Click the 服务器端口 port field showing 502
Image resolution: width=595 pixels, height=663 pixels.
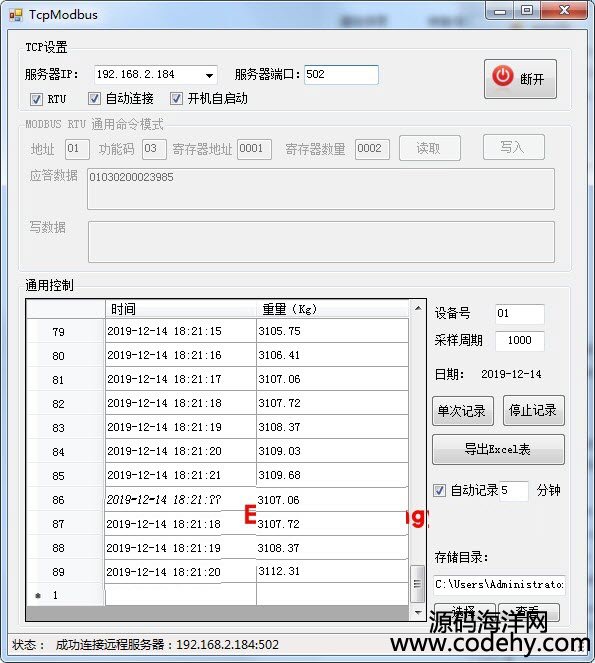tap(341, 75)
